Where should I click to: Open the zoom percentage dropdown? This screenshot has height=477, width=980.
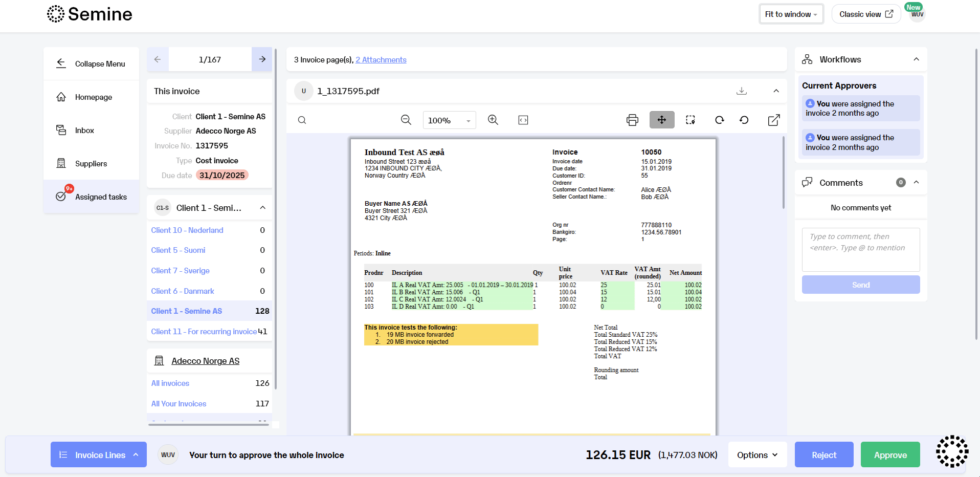(x=449, y=120)
